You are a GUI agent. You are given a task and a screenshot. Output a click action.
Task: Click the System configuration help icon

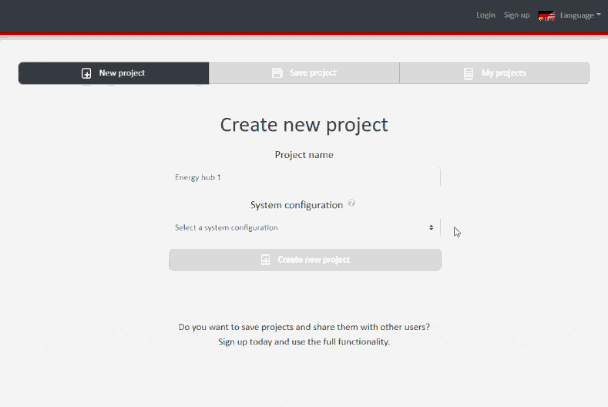351,203
